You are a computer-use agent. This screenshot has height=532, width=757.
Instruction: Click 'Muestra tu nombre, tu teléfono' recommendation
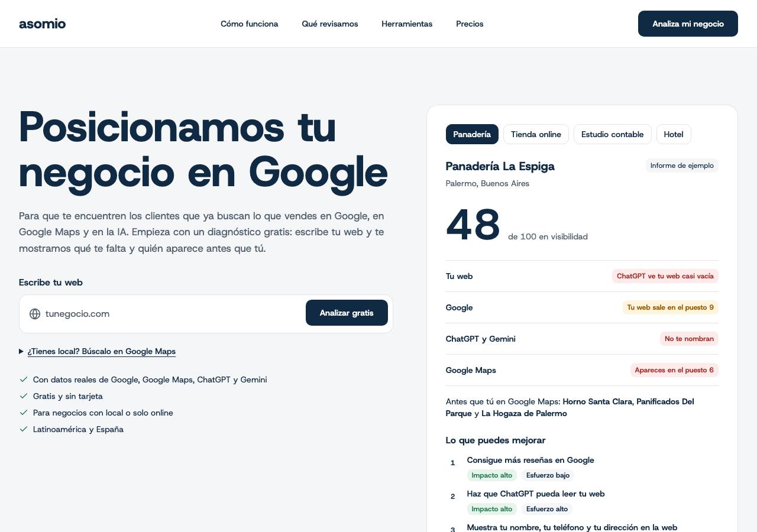pos(572,527)
